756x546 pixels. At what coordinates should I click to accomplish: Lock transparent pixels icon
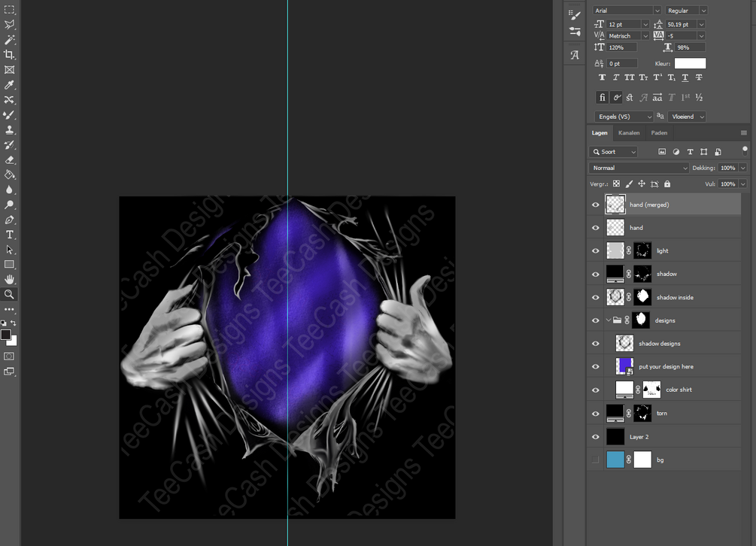click(x=616, y=184)
